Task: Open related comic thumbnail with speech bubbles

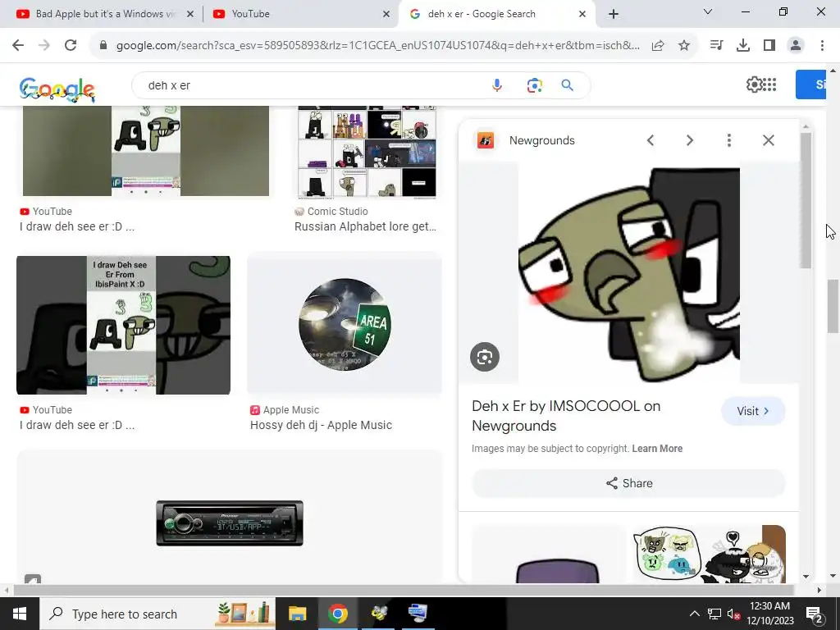Action: [710, 554]
